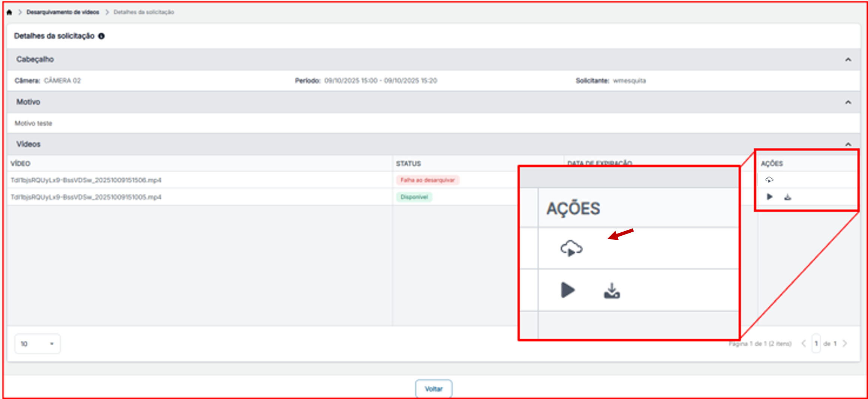Click the small AÇÕES column header in the table
This screenshot has width=868, height=399.
(x=772, y=164)
